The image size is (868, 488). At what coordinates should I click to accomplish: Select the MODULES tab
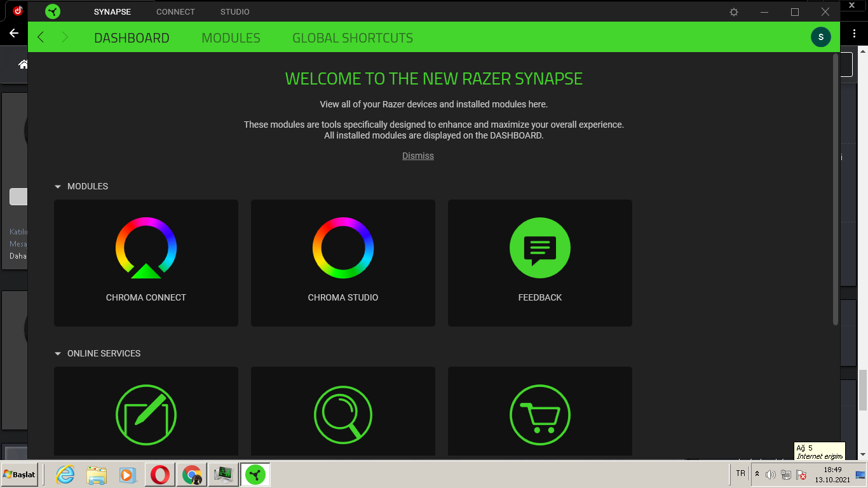point(231,38)
